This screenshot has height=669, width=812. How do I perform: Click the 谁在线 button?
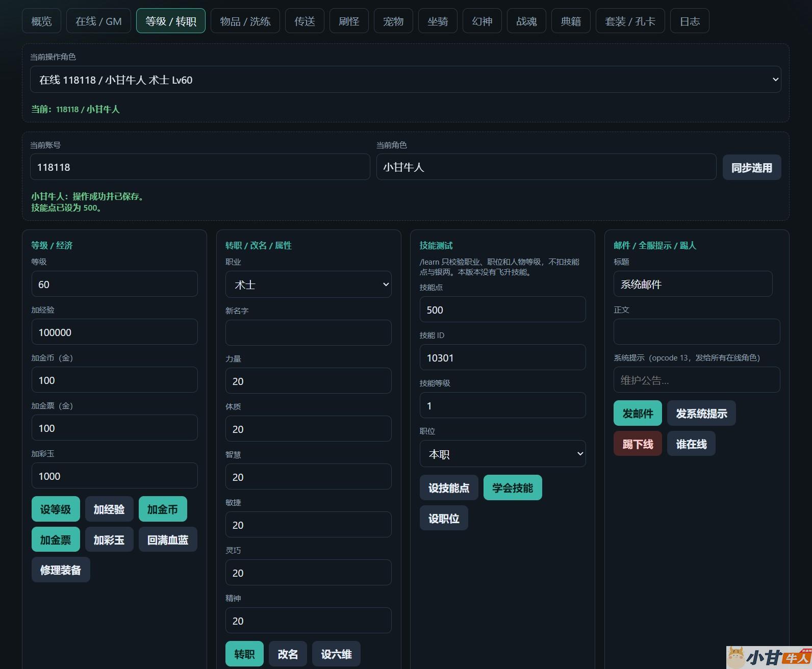[691, 444]
